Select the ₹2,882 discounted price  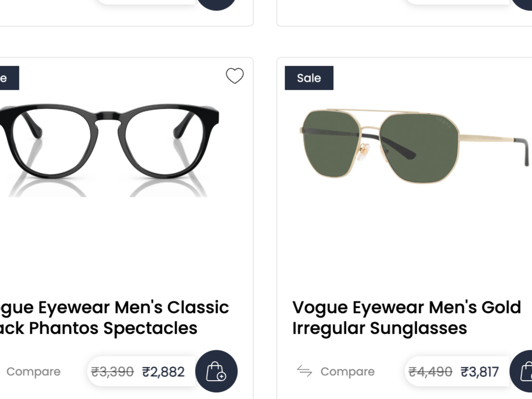(x=163, y=372)
